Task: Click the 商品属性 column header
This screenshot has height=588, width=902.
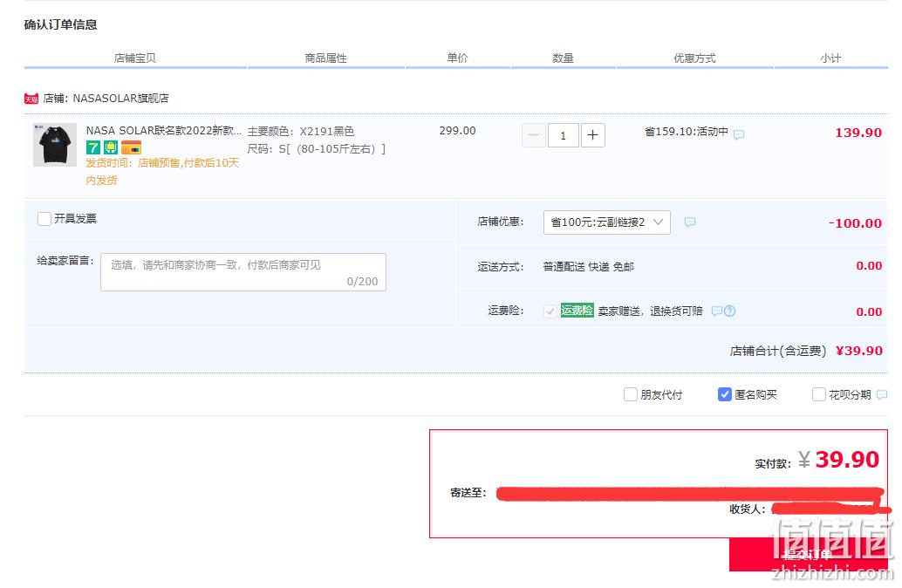Action: click(325, 58)
